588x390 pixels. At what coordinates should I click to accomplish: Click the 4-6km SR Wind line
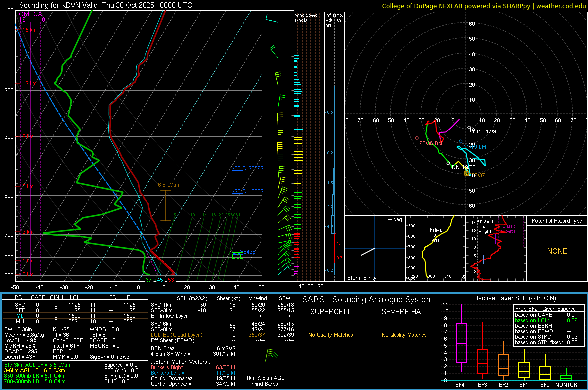click(x=193, y=354)
